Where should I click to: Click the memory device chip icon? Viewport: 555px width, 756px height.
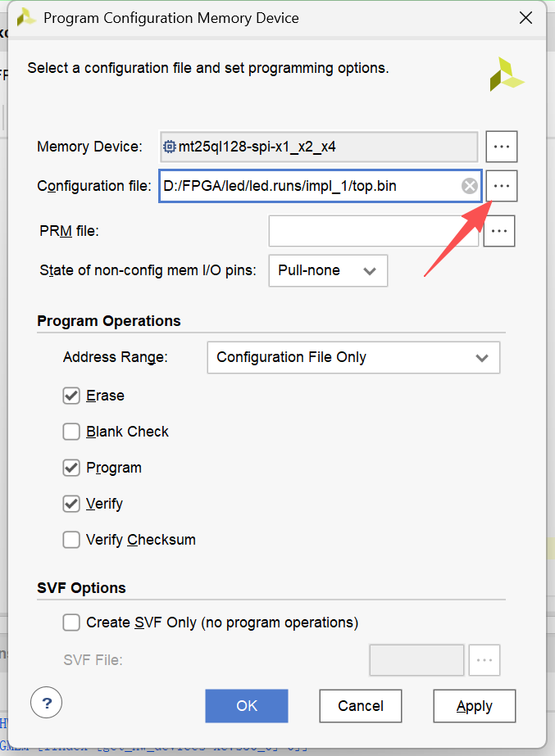click(170, 147)
